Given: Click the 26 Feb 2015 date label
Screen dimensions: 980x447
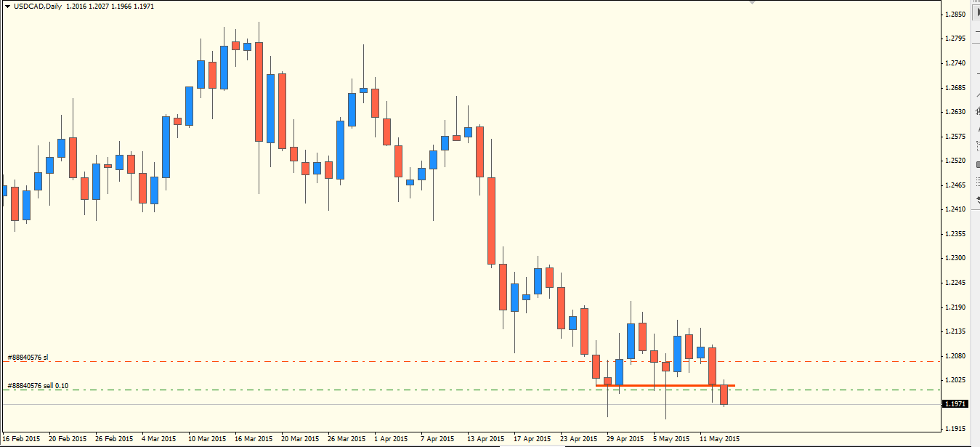Looking at the screenshot, I should [x=114, y=439].
